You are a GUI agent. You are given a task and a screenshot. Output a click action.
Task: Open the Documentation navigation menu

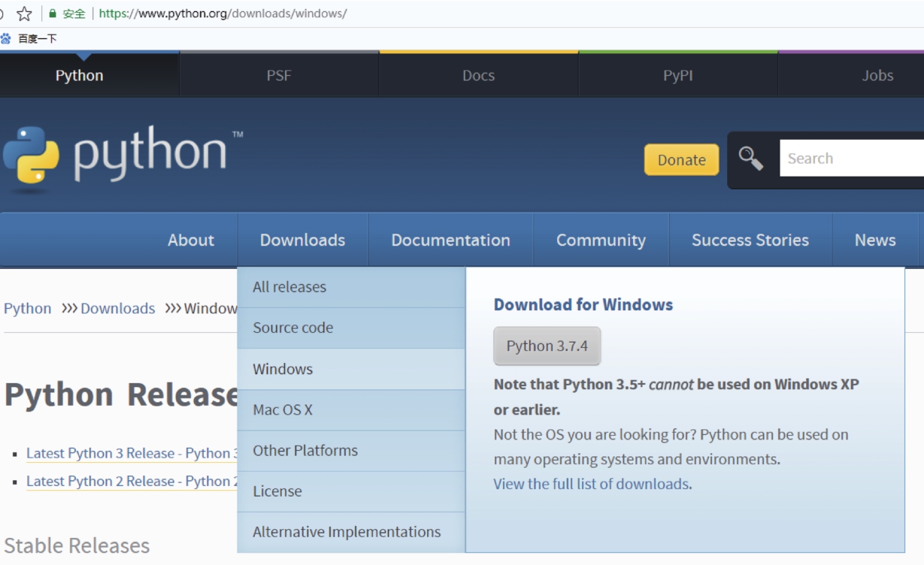coord(451,240)
